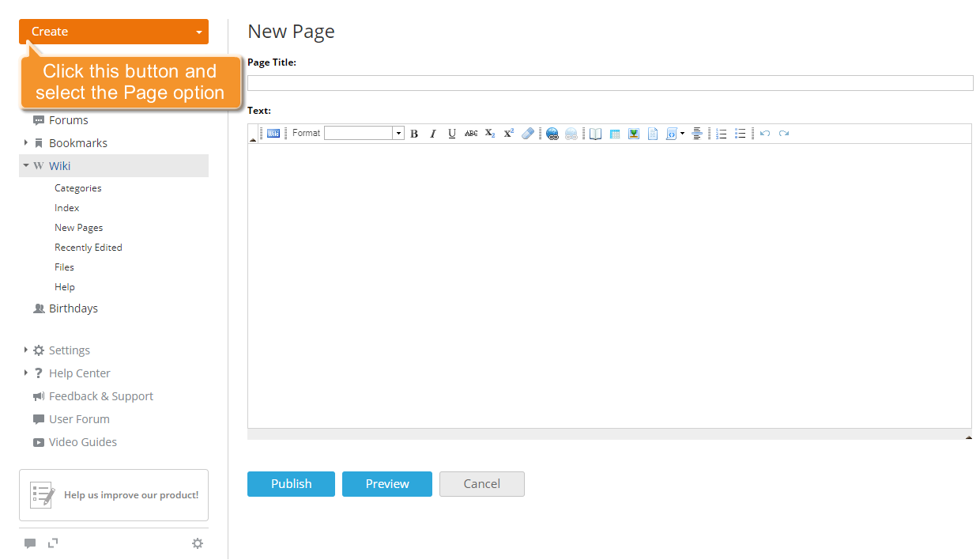The height and width of the screenshot is (560, 980).
Task: Click the center alignment icon
Action: (697, 134)
